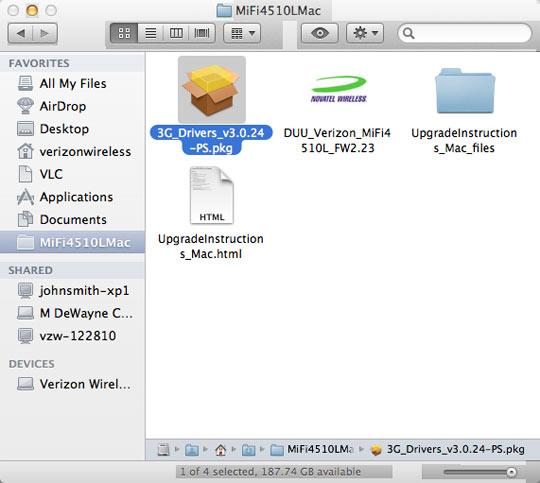The width and height of the screenshot is (540, 483).
Task: Click the Documents sidebar icon
Action: point(25,219)
